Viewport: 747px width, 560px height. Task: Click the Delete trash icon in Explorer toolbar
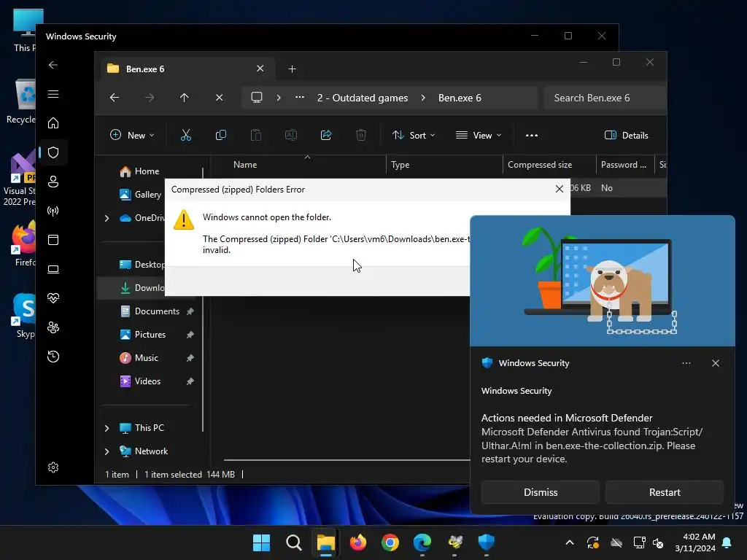(361, 135)
